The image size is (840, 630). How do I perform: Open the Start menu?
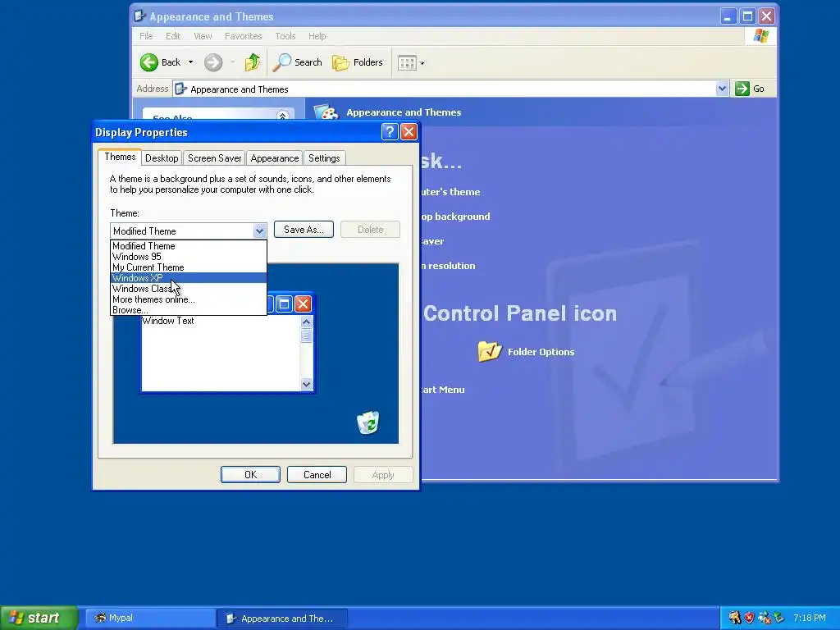coord(39,618)
